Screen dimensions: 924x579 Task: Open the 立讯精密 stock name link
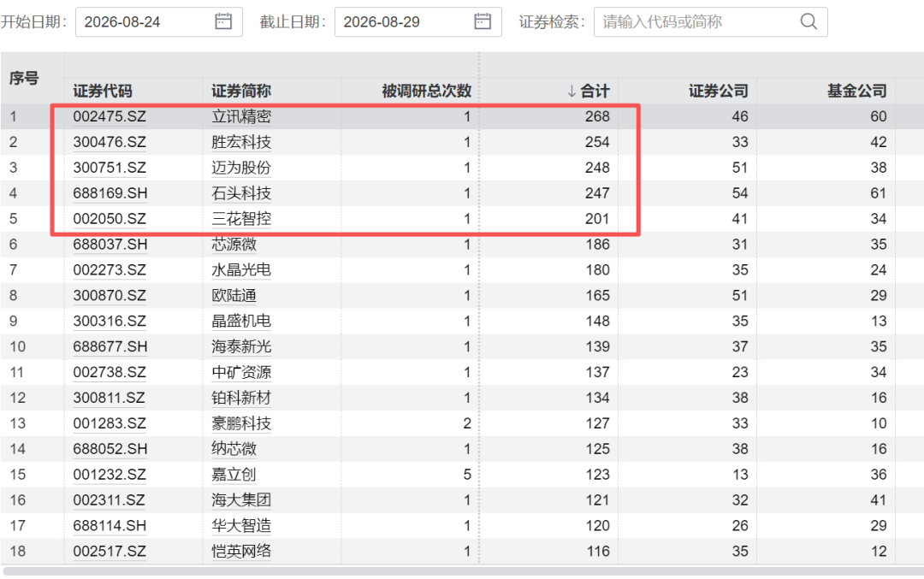tap(241, 116)
